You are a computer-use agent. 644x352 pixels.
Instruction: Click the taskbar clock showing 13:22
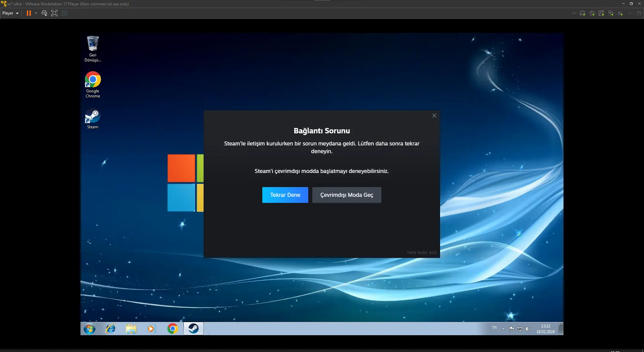[545, 329]
